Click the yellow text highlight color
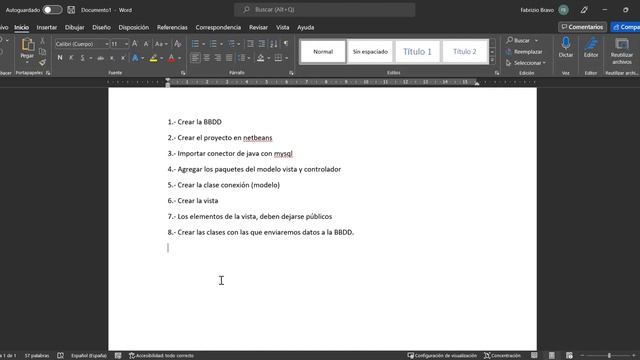640x360 pixels. tap(153, 58)
